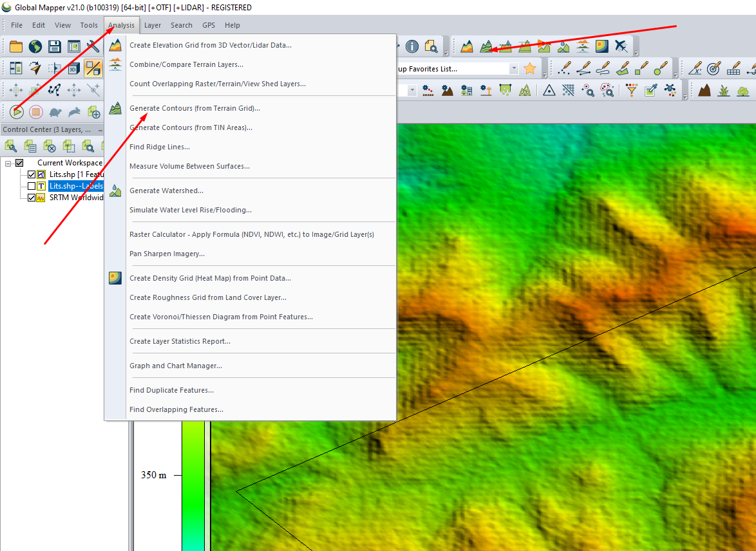
Task: Open the 3D view cube icon
Action: coord(73,68)
